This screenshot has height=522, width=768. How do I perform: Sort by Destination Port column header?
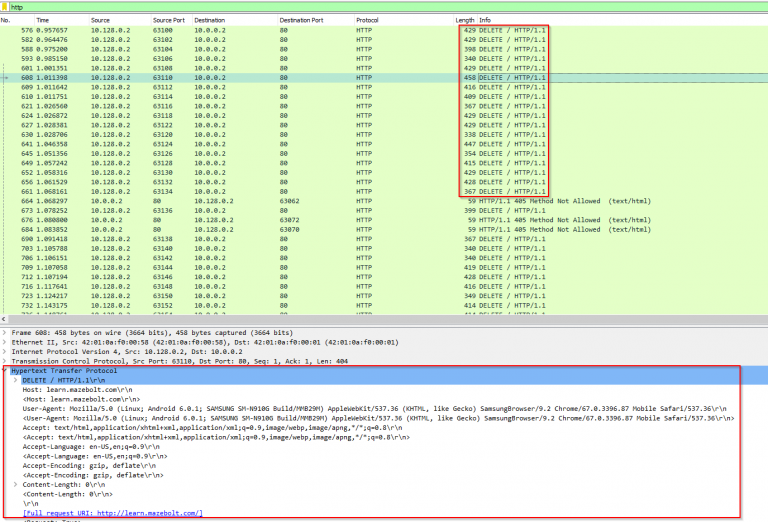pos(301,20)
